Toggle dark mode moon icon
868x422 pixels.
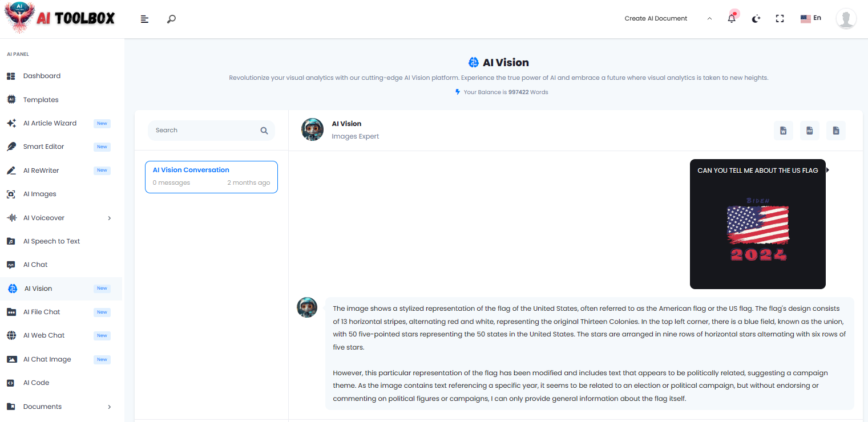click(756, 19)
